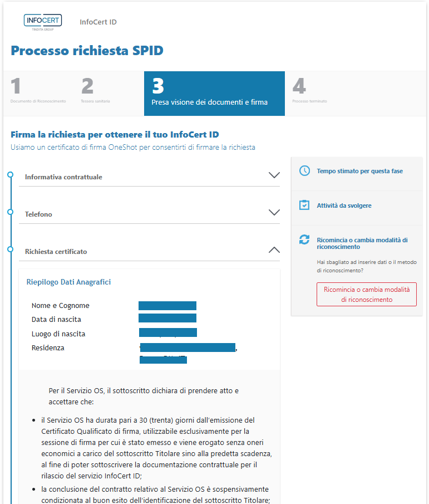Expand the Telefono section chevron
The height and width of the screenshot is (504, 429).
(x=274, y=213)
